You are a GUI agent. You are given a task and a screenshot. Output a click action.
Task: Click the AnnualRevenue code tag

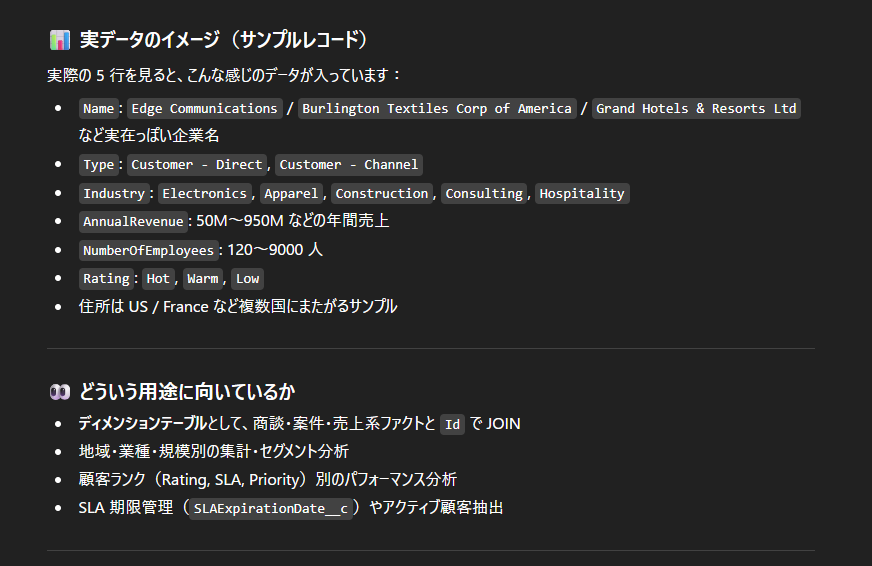133,221
